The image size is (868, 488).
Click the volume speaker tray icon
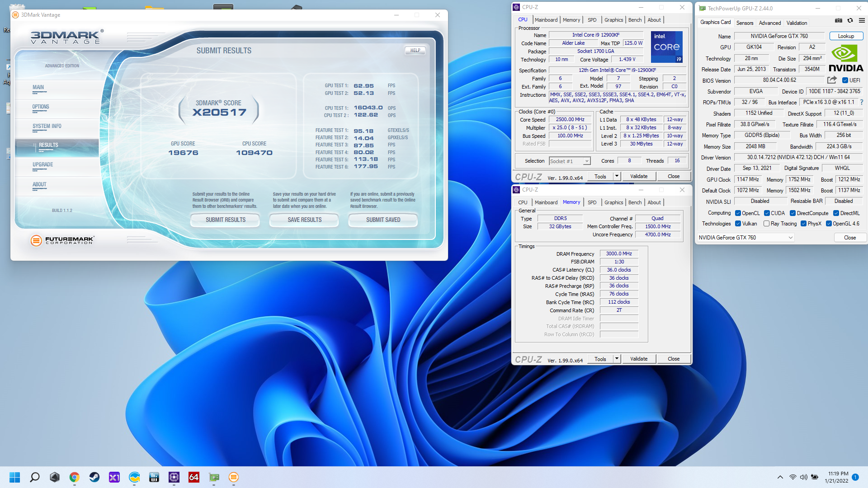pyautogui.click(x=803, y=477)
